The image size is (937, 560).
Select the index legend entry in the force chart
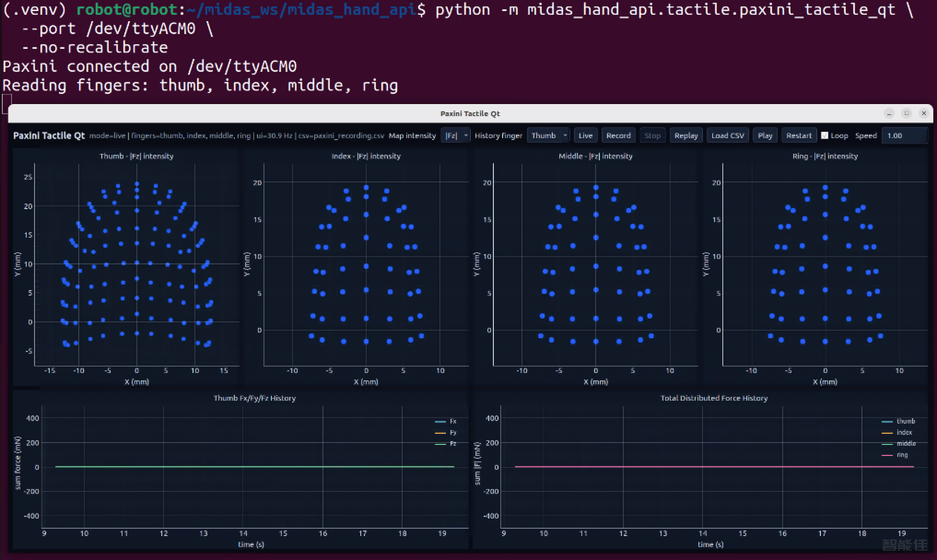point(896,432)
